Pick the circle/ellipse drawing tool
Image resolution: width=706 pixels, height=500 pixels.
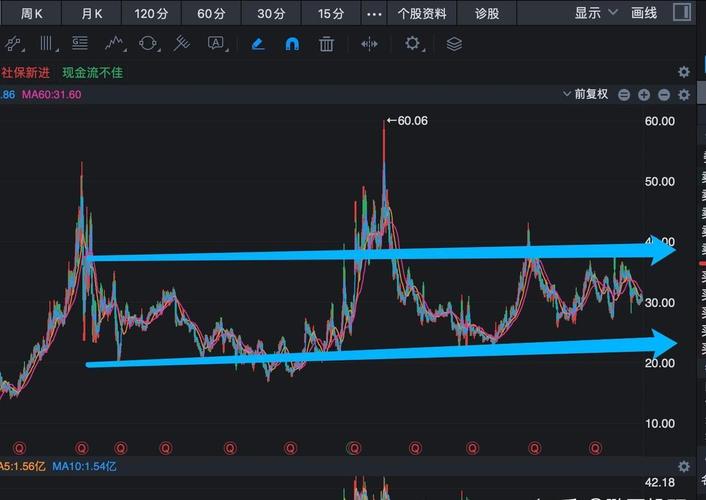pos(148,44)
